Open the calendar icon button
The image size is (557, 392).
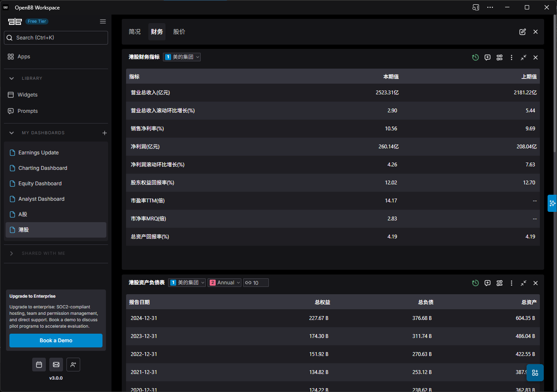click(39, 365)
